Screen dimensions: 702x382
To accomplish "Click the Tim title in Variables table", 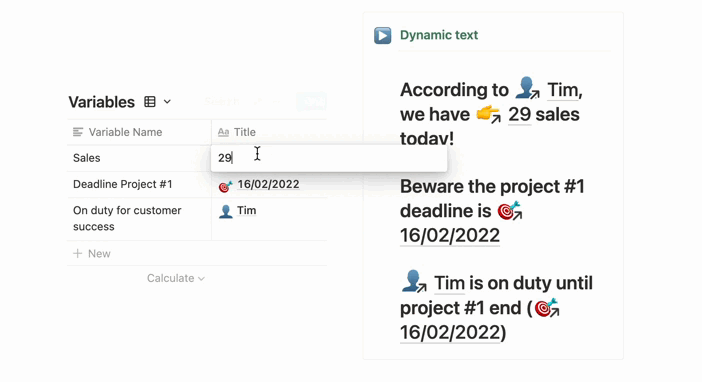I will (247, 210).
